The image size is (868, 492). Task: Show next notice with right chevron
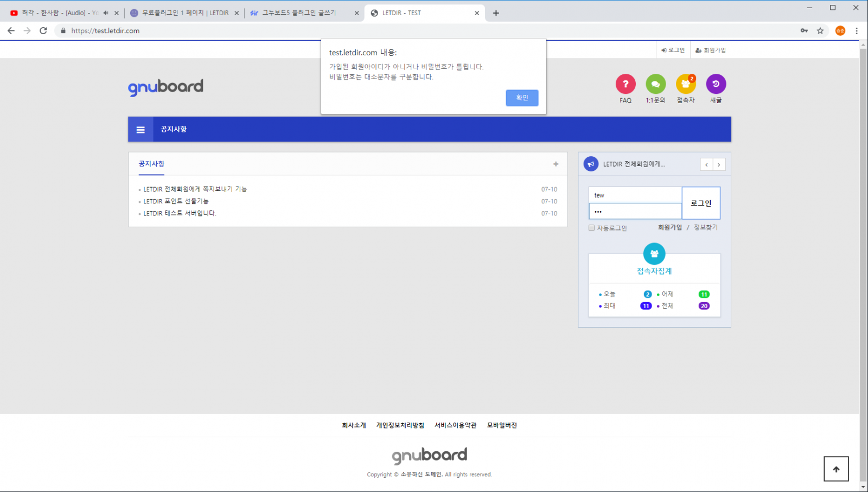(x=719, y=164)
